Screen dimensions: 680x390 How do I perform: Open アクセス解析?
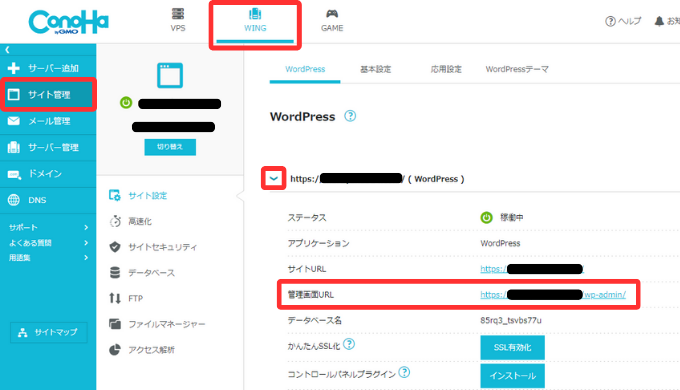click(x=151, y=350)
